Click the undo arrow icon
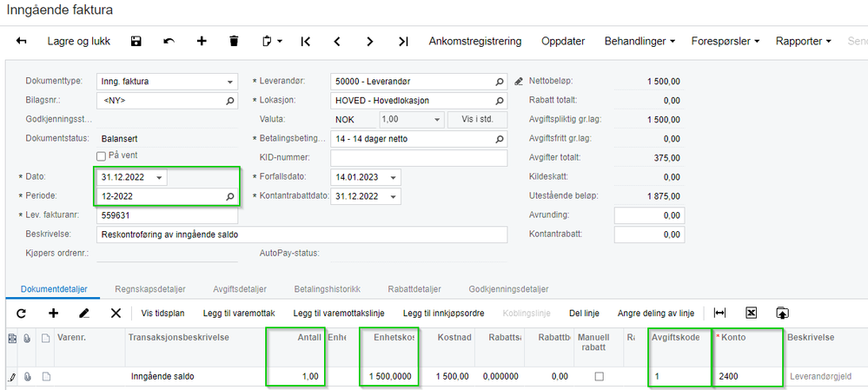868x390 pixels. (169, 41)
